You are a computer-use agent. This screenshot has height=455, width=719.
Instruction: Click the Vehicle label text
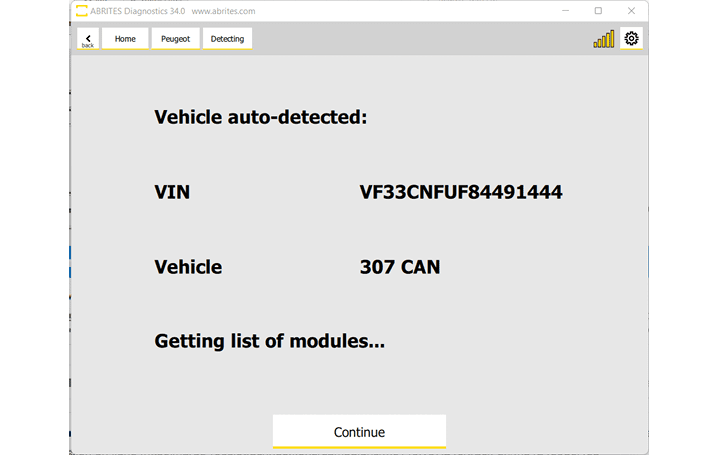(188, 267)
